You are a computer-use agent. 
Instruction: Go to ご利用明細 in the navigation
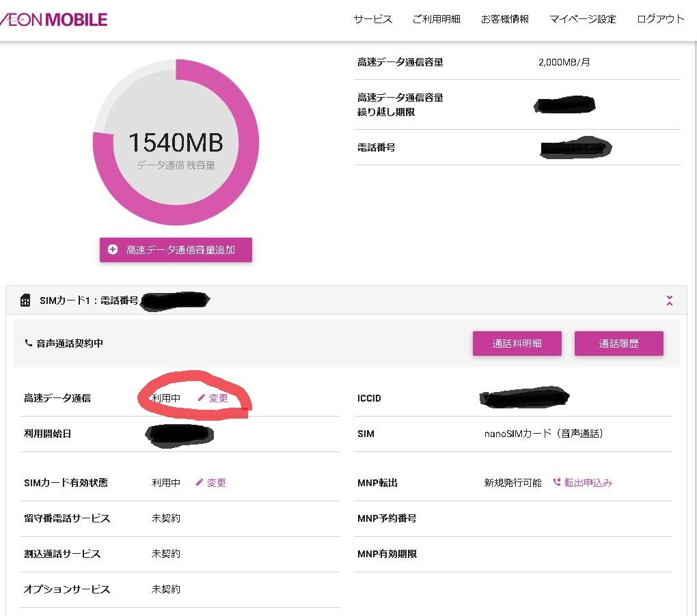[436, 19]
